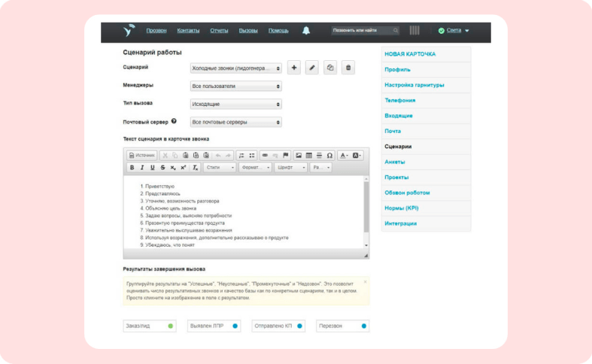Toggle the green dot on Заказ/лид result
This screenshot has height=364, width=592.
pyautogui.click(x=170, y=326)
